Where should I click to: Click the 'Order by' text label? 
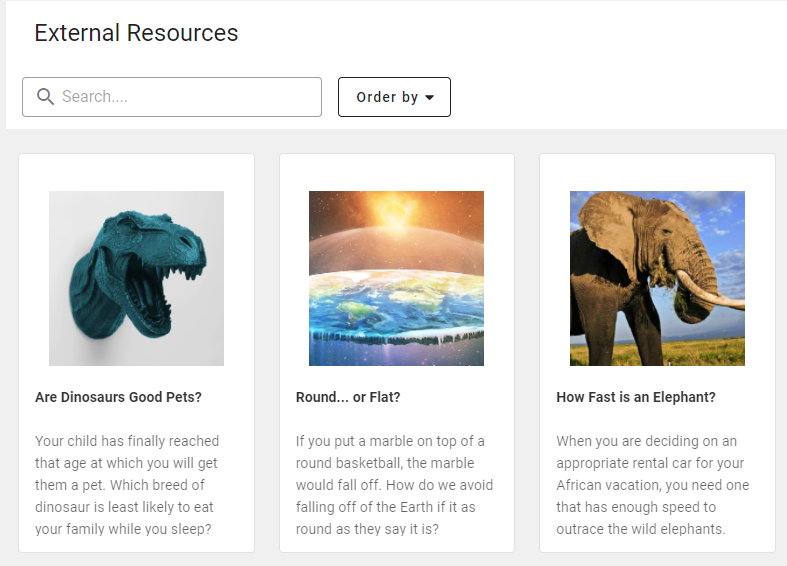coord(387,97)
